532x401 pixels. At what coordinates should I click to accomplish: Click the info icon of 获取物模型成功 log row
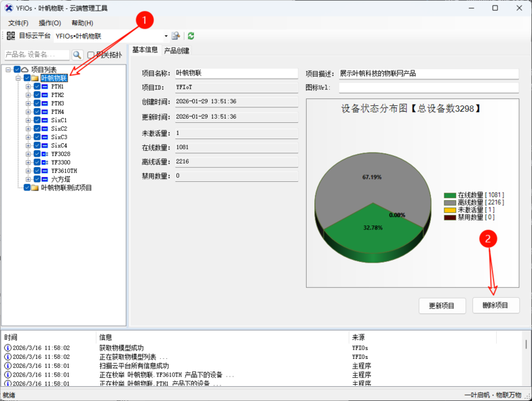click(x=8, y=348)
